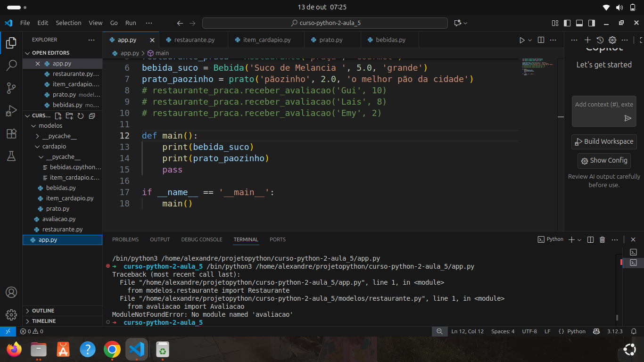Viewport: 644px width, 362px height.
Task: Collapse the modelos folder
Action: pyautogui.click(x=50, y=126)
